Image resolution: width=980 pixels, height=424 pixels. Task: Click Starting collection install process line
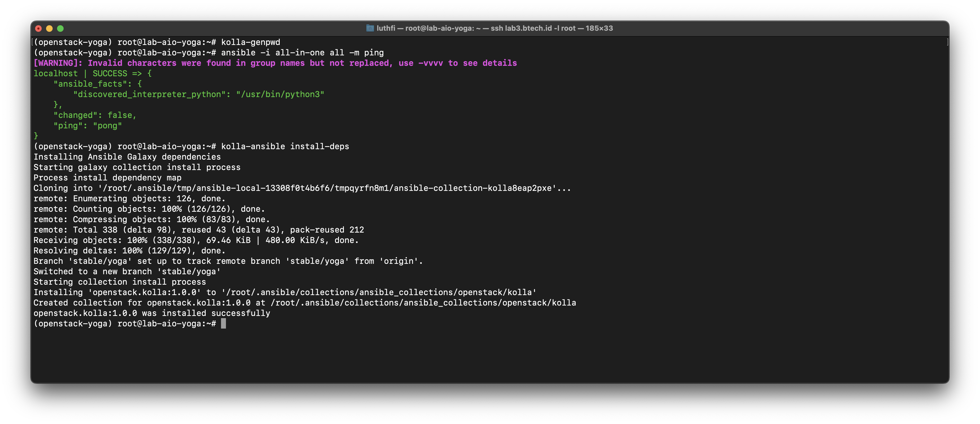point(120,282)
